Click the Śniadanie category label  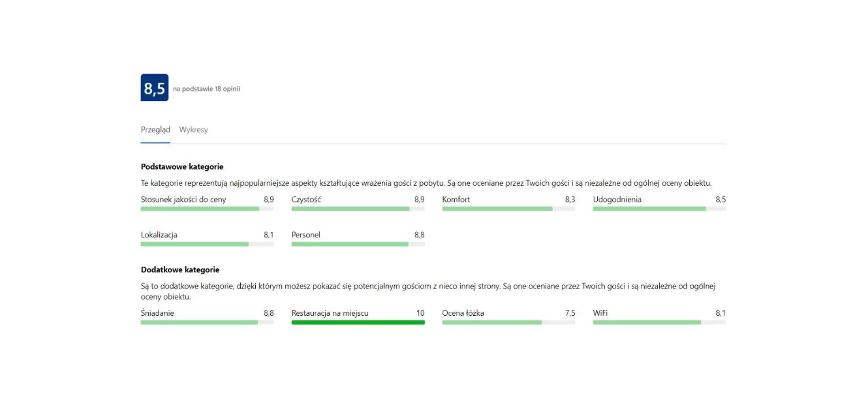(x=157, y=313)
